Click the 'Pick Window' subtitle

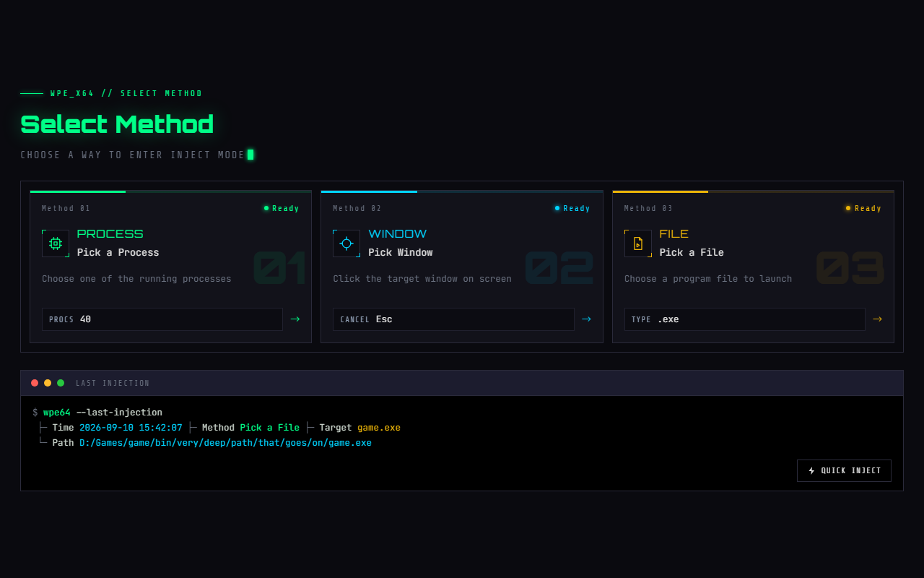click(x=401, y=253)
